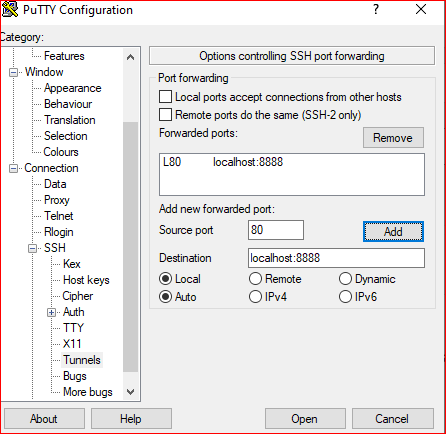Open the Features category
The image size is (446, 434).
[64, 56]
